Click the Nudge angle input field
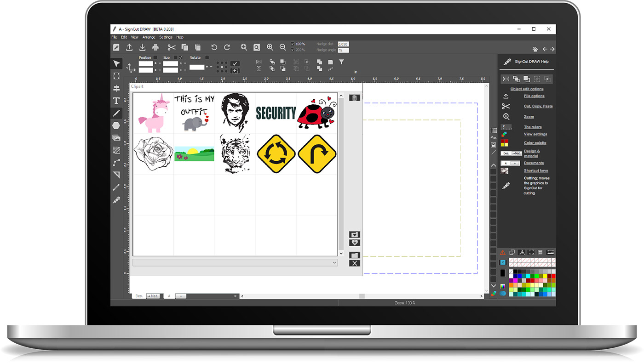This screenshot has width=644, height=363. [x=343, y=50]
